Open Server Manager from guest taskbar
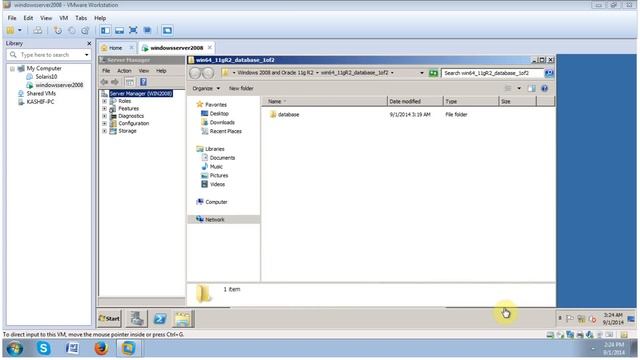This screenshot has height=360, width=640. [137, 318]
